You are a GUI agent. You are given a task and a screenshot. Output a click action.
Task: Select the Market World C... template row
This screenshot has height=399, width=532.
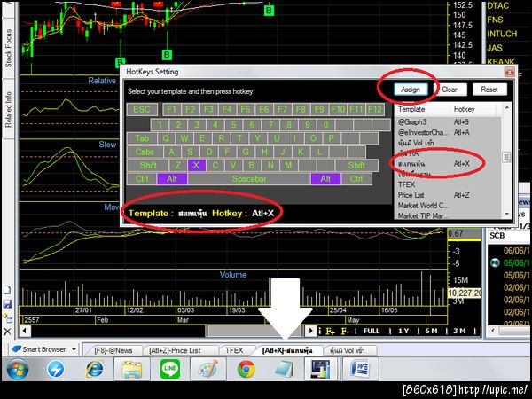point(447,206)
